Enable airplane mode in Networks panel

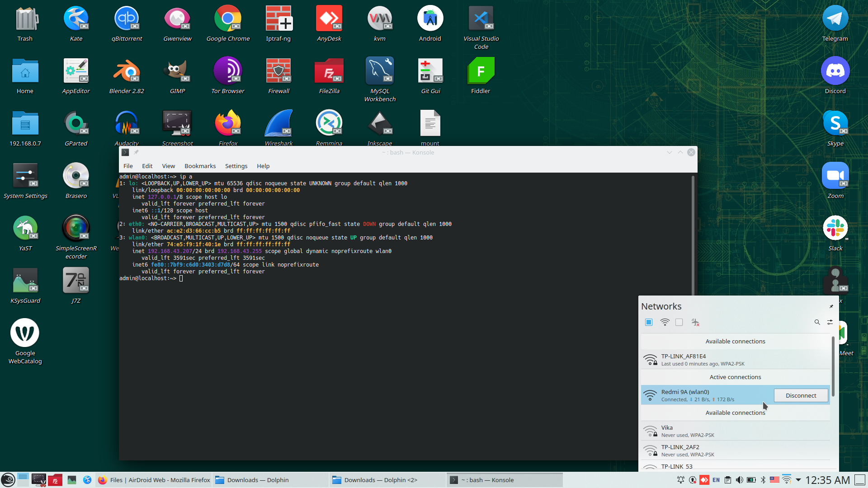pyautogui.click(x=695, y=322)
